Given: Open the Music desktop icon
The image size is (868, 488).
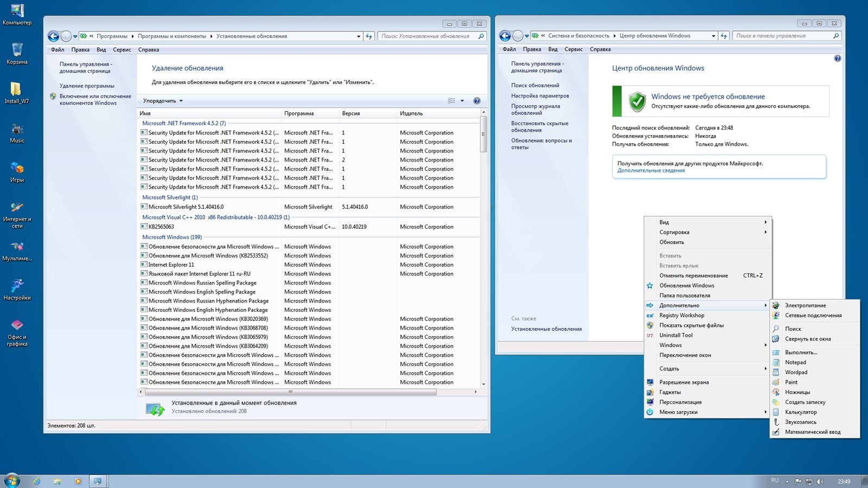Looking at the screenshot, I should tap(17, 132).
